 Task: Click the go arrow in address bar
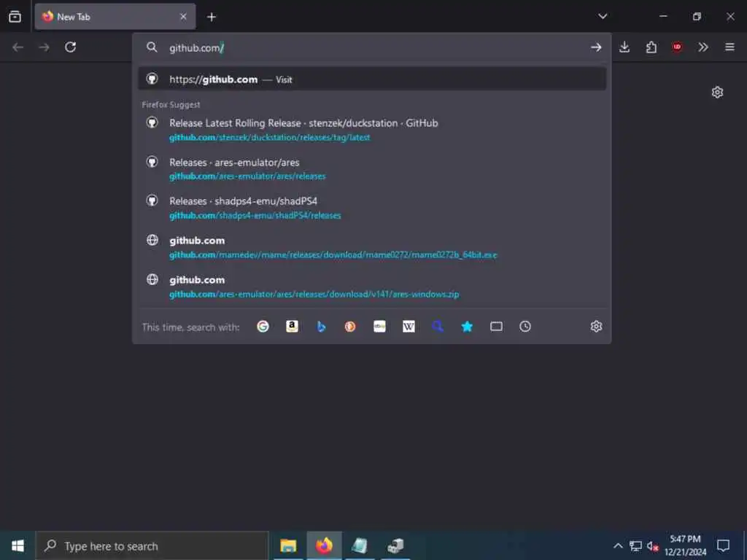coord(595,47)
